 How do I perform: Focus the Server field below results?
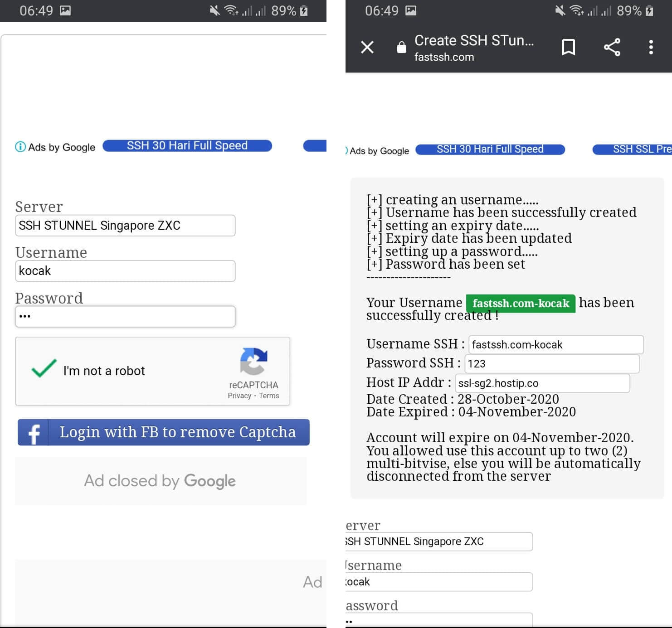439,541
